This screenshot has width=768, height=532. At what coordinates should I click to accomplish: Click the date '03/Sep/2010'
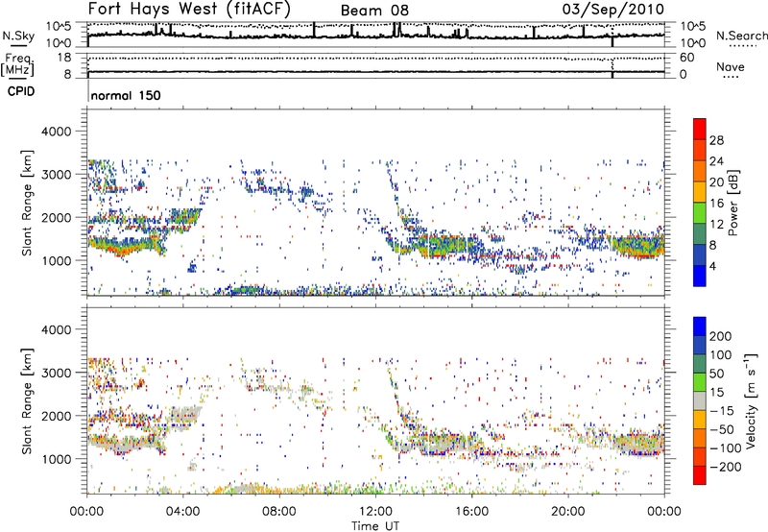(x=613, y=10)
